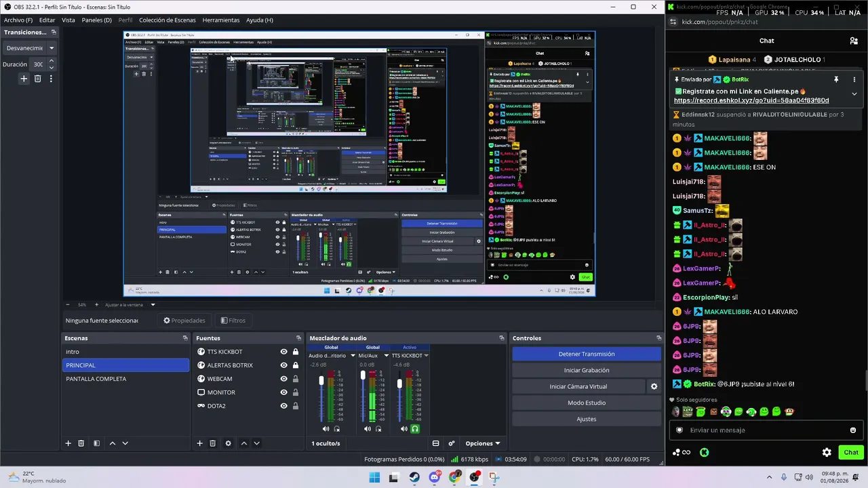Open the Editar menu
Image resolution: width=868 pixels, height=488 pixels.
point(47,20)
